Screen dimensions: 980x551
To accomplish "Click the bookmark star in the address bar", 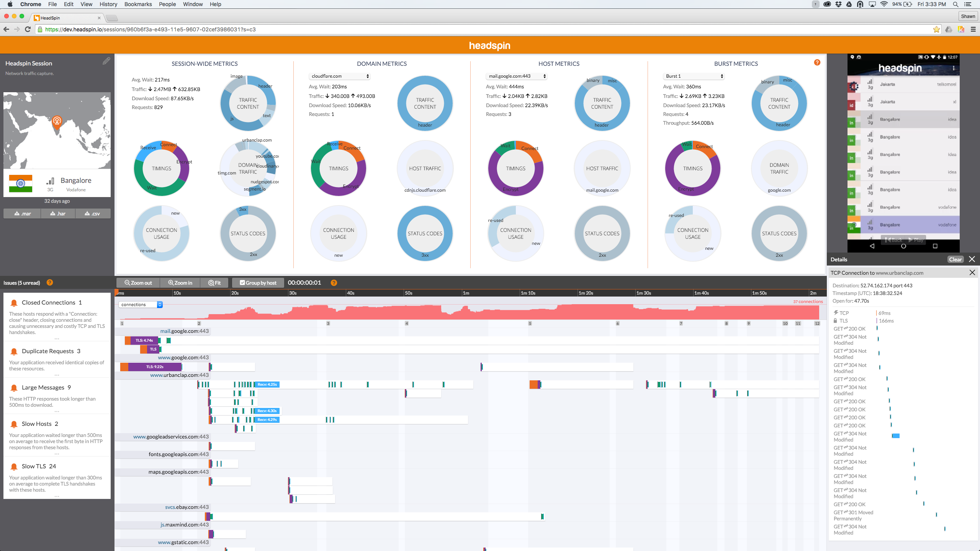I will 936,29.
